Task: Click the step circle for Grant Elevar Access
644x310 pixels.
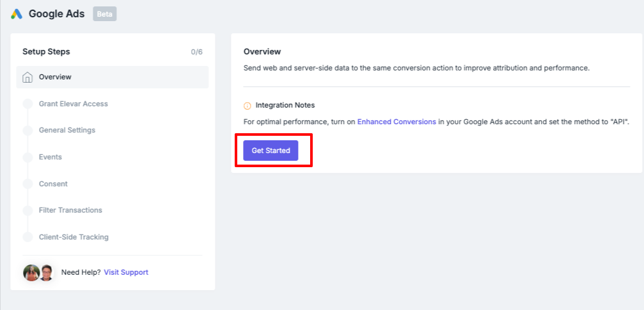Action: 27,104
